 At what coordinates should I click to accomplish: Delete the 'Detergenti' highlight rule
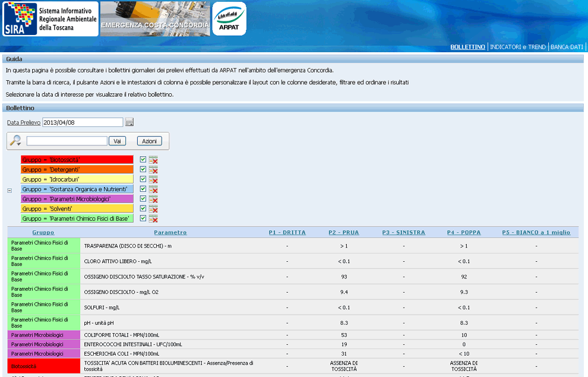(x=153, y=170)
